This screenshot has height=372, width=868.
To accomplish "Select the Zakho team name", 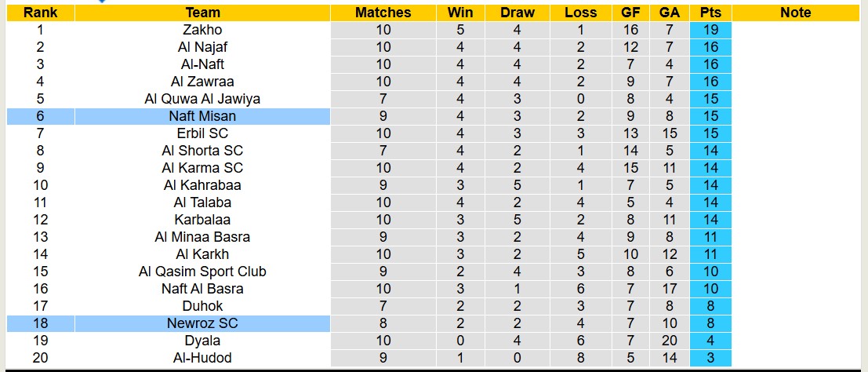I will (x=202, y=30).
